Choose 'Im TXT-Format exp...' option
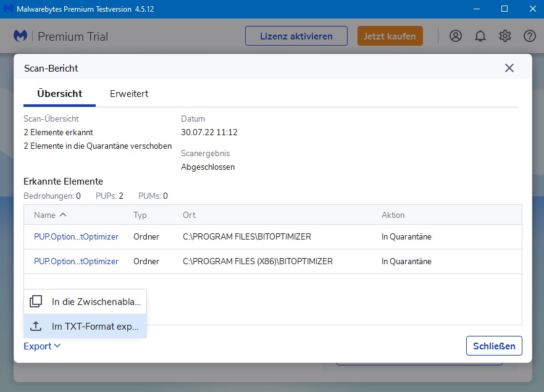The height and width of the screenshot is (392, 544). click(85, 326)
